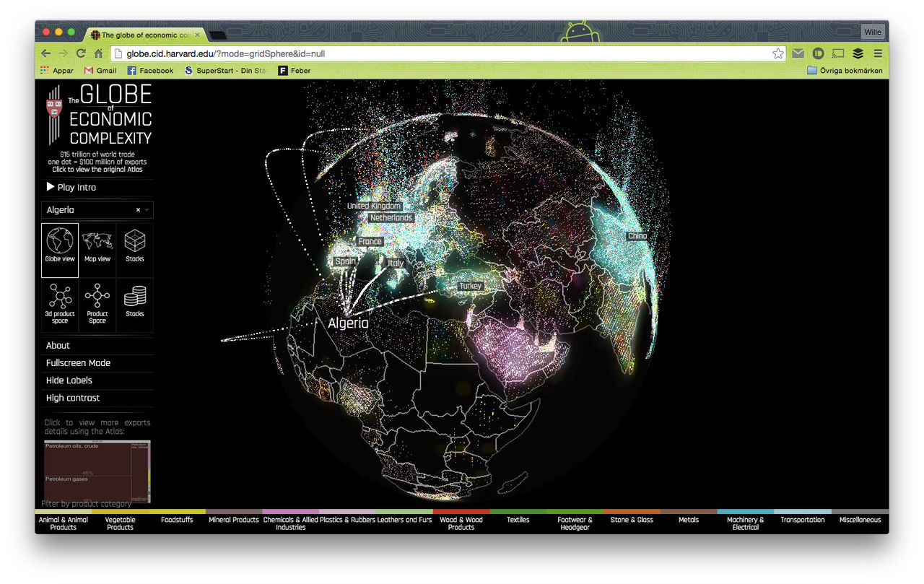Expand the Algeria country dropdown arrow
Viewport: 924px width, 584px height.
[147, 210]
